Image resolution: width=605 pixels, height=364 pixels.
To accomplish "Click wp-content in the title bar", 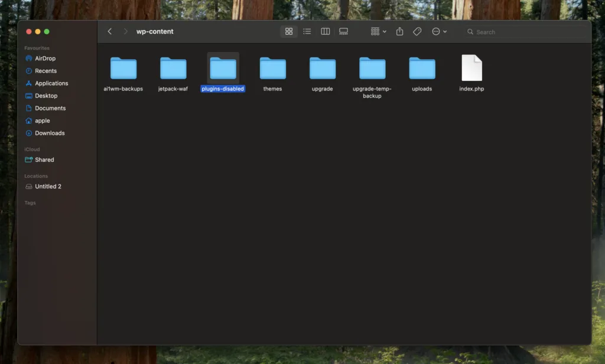I will [x=155, y=31].
